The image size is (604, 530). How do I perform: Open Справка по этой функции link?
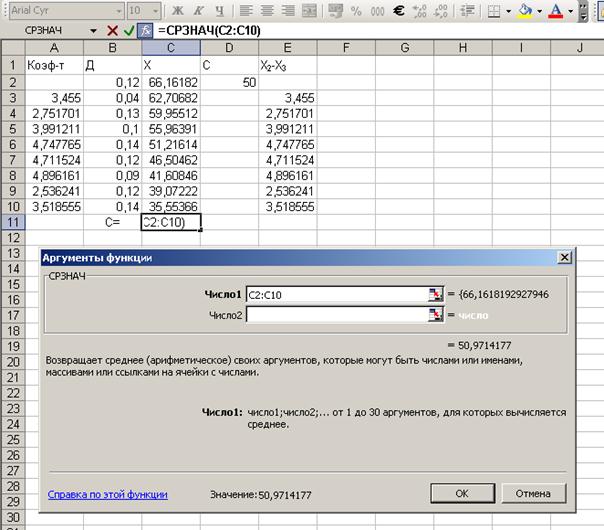coord(107,495)
